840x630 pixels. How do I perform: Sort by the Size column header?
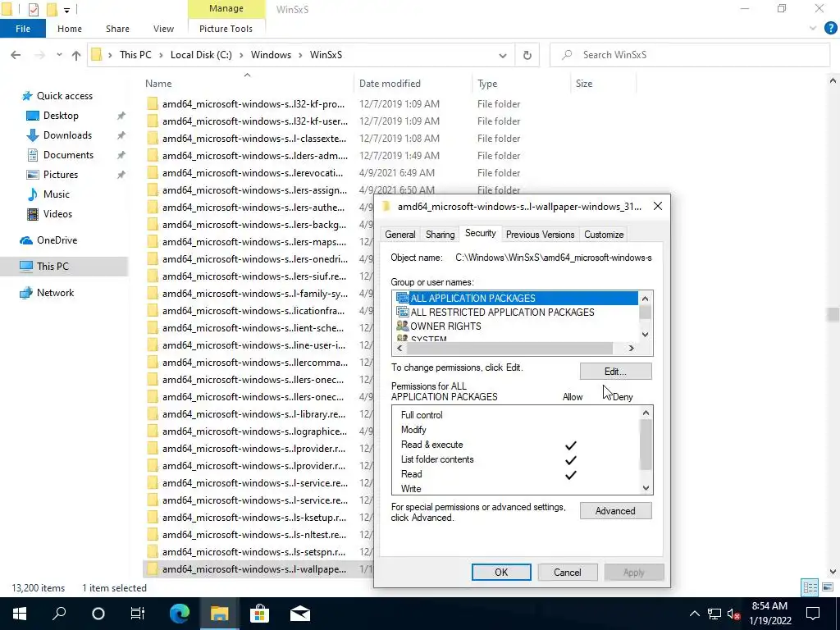tap(603, 84)
